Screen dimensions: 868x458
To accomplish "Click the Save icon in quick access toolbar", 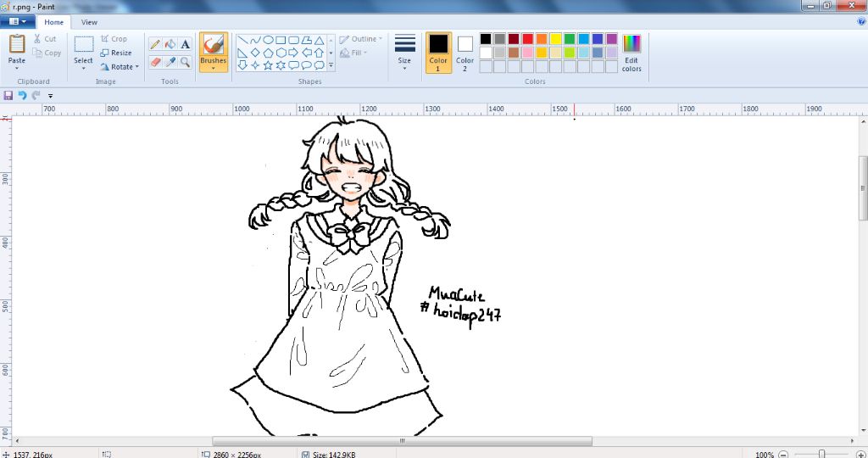I will click(x=8, y=95).
